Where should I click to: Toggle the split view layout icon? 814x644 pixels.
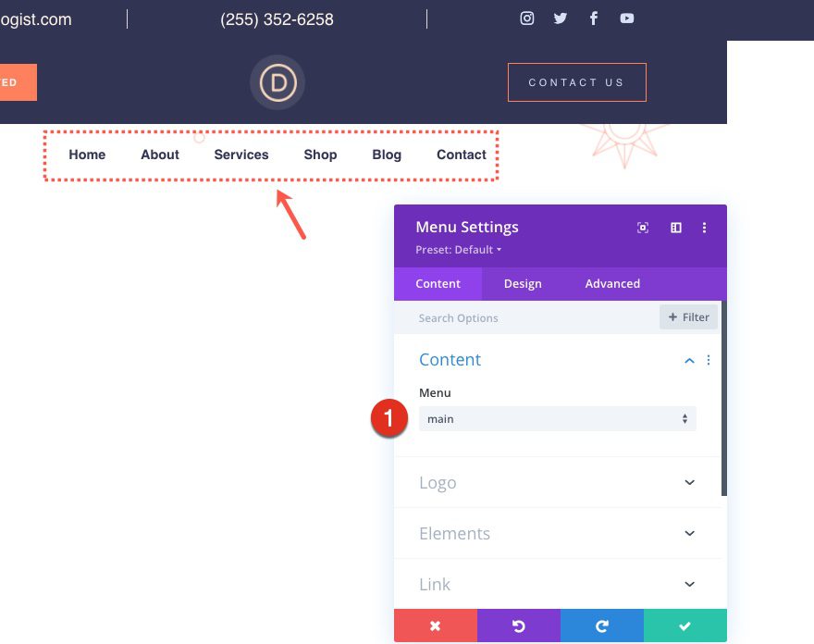(675, 227)
